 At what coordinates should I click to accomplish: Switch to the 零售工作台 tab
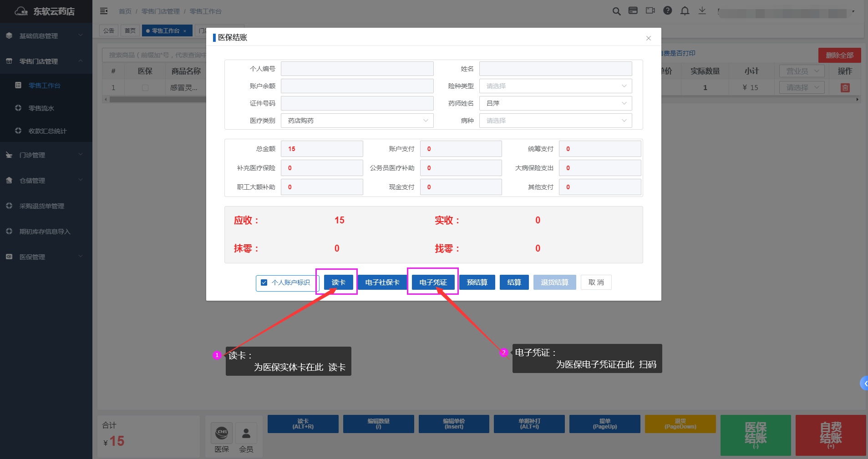click(166, 31)
